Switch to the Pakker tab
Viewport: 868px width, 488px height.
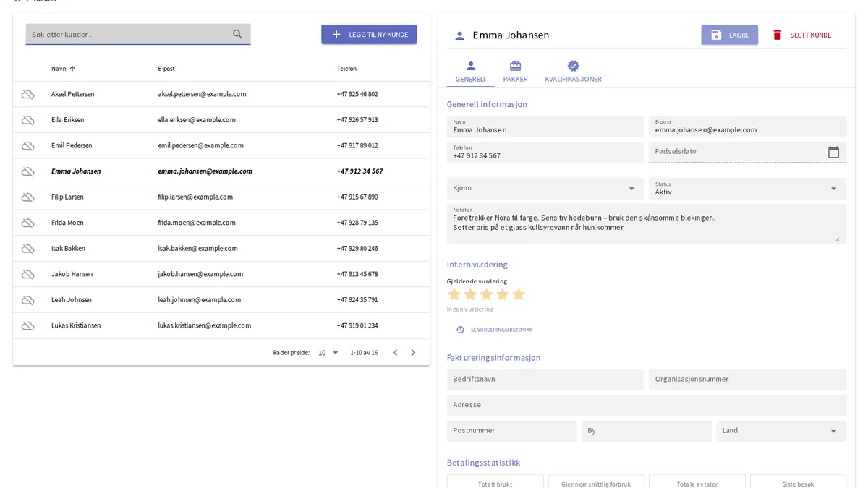[516, 72]
